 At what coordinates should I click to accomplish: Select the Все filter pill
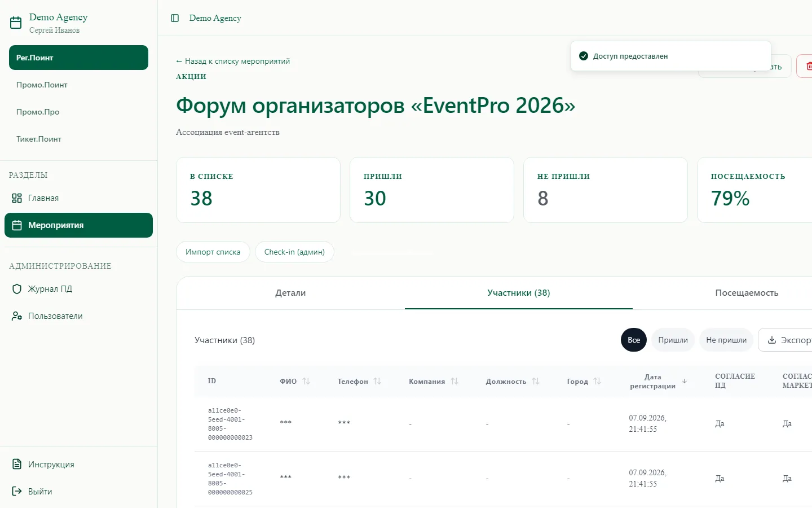coord(634,340)
